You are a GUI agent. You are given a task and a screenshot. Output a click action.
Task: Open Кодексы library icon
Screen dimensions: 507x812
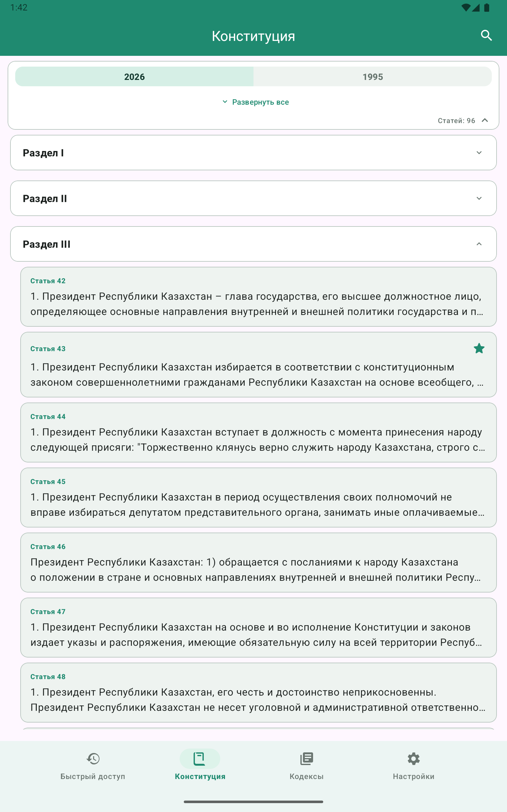[x=306, y=758]
